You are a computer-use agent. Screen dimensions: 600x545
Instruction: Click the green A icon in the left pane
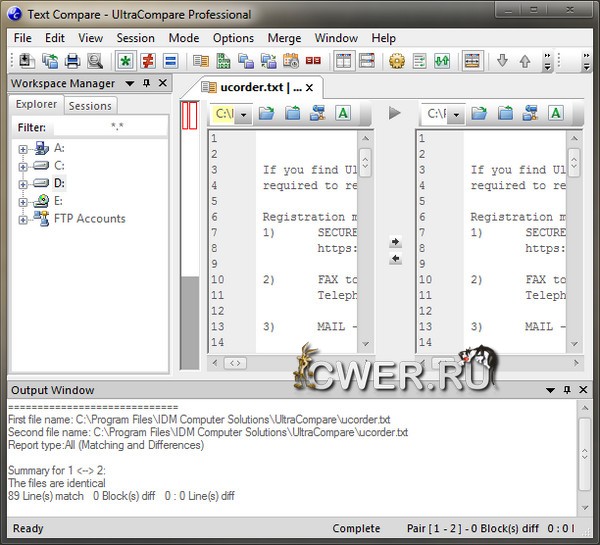pyautogui.click(x=343, y=114)
